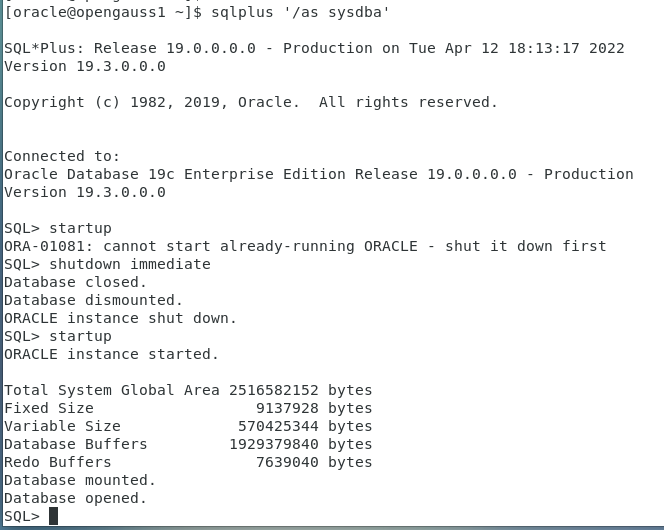
Task: Click the Oracle Database 19c Enterprise Edition line
Action: [x=318, y=174]
